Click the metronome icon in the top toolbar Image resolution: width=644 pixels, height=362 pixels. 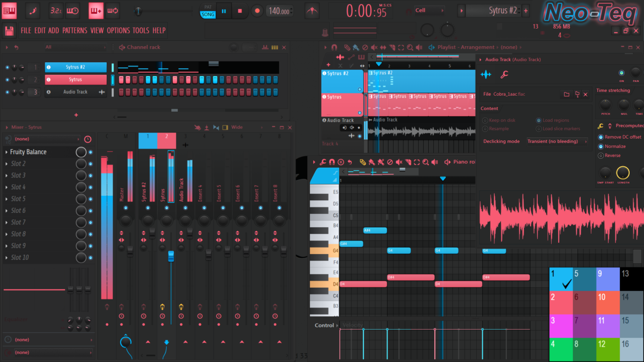click(x=312, y=10)
